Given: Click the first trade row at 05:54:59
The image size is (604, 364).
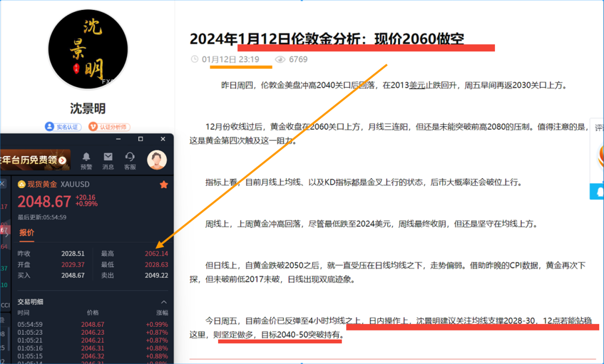Looking at the screenshot, I should [x=92, y=324].
